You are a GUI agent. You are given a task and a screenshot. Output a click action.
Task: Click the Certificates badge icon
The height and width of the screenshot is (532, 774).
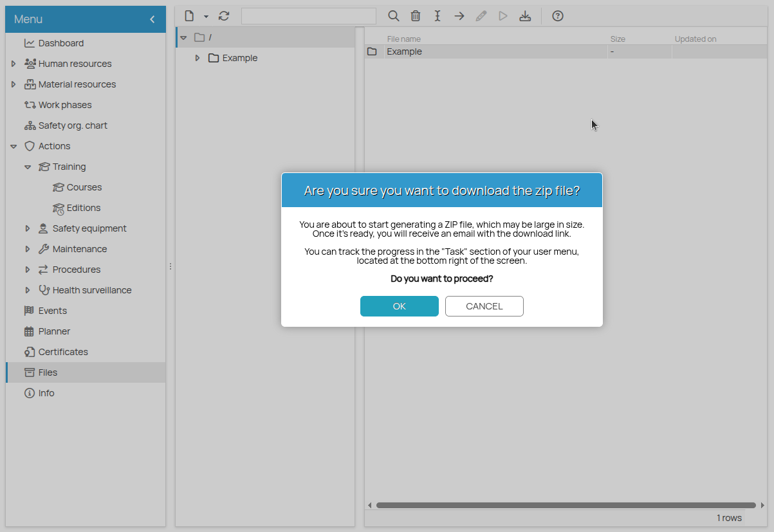click(x=29, y=352)
